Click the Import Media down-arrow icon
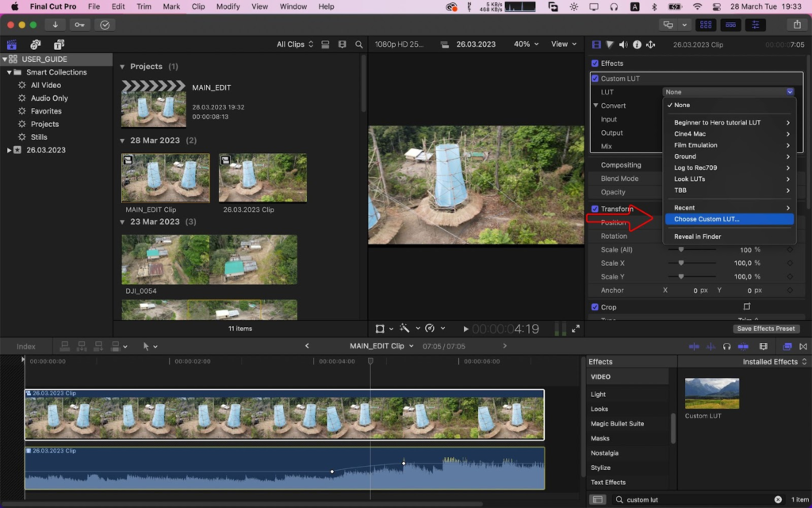 (55, 25)
